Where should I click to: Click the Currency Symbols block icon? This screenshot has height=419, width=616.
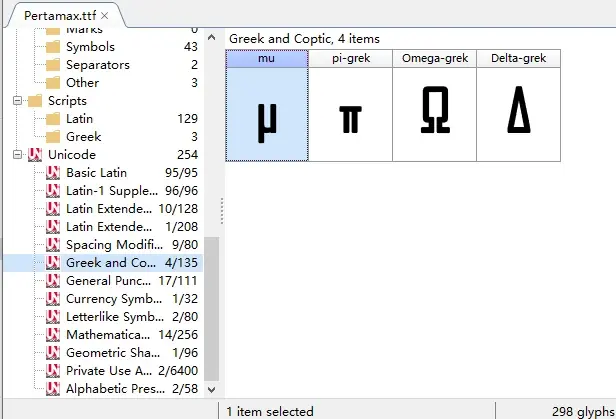52,299
